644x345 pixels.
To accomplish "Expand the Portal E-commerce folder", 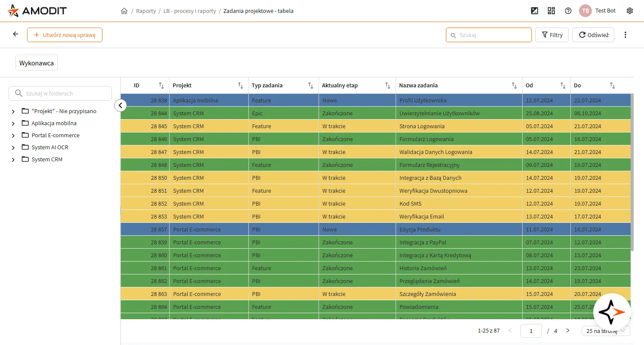I will point(13,136).
